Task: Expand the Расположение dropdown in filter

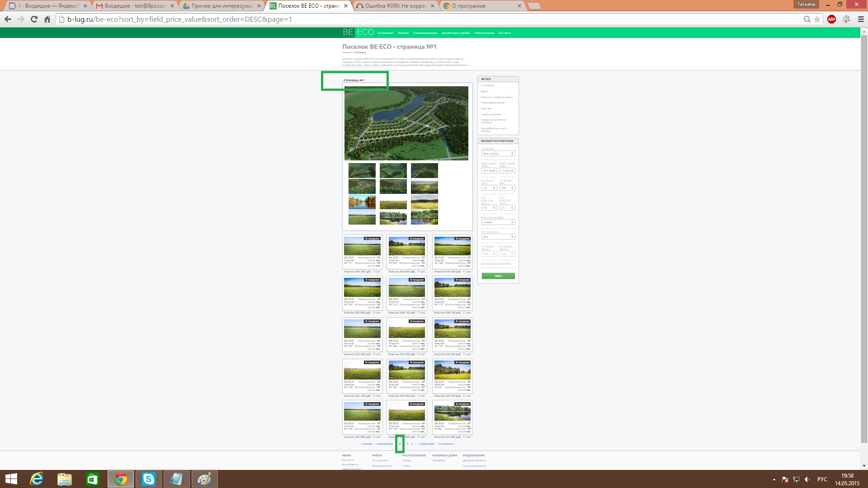Action: pyautogui.click(x=498, y=222)
